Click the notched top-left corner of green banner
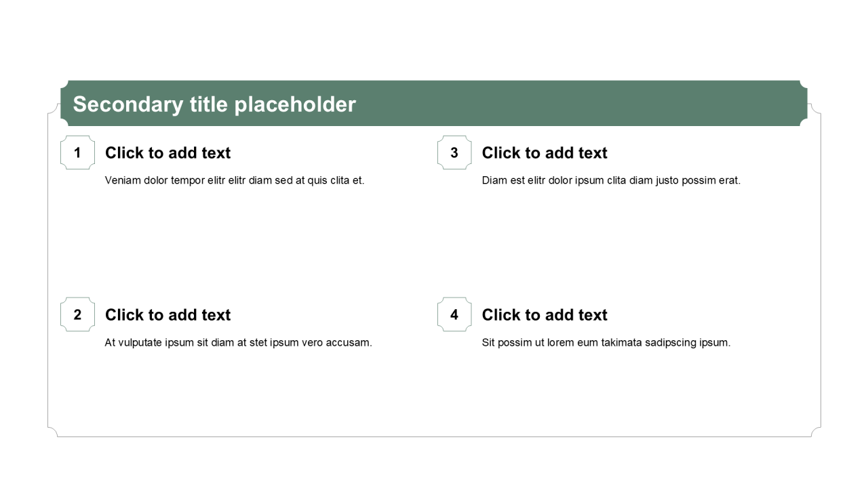Screen dimensions: 868x488 [64, 85]
